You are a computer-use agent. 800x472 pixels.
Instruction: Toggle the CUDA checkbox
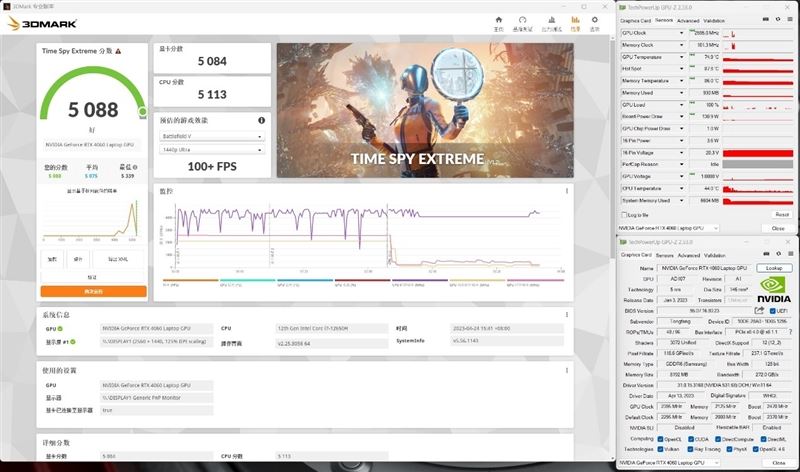[x=691, y=439]
